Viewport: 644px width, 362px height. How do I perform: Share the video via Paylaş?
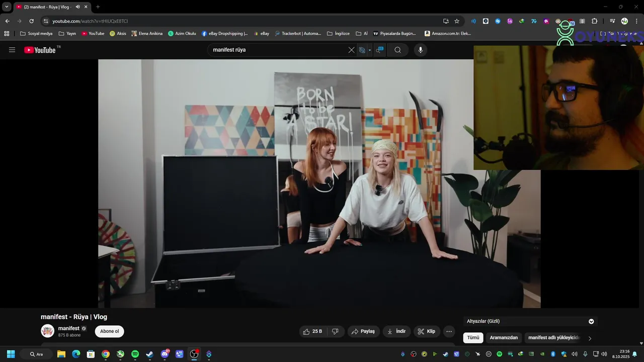363,331
